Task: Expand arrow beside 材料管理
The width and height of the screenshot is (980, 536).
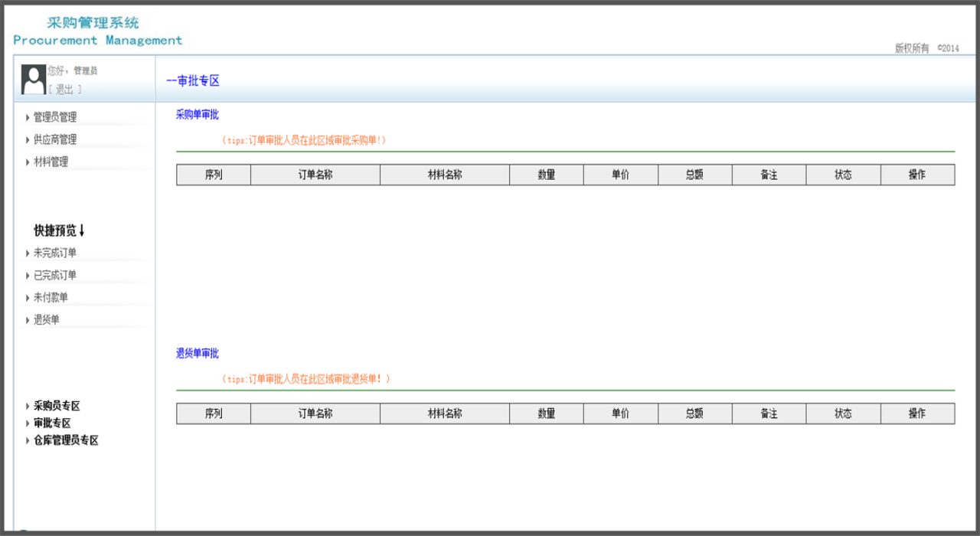Action: pyautogui.click(x=28, y=162)
